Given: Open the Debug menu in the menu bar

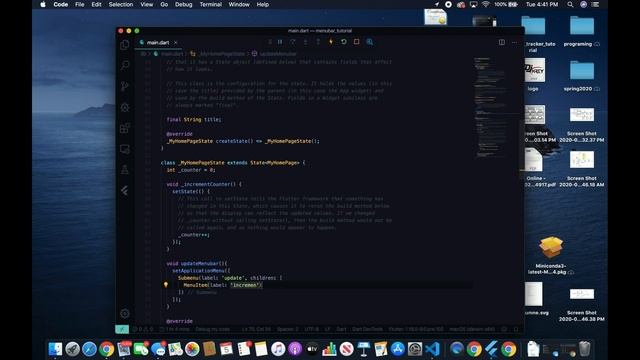Looking at the screenshot, I should pyautogui.click(x=184, y=4).
